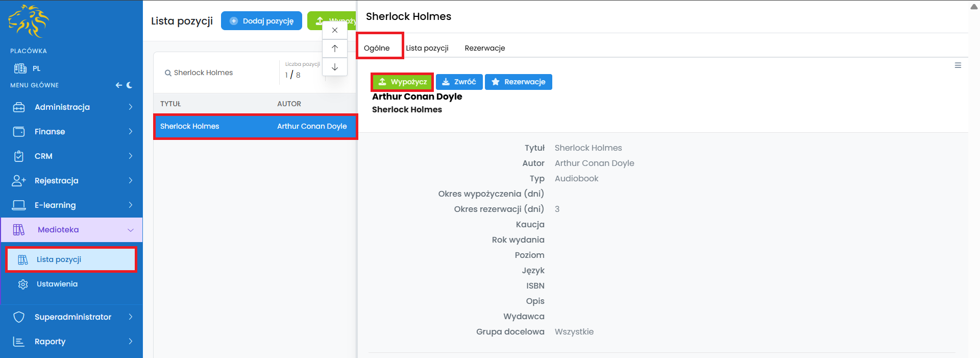Click the Ustawienia gear icon
The height and width of the screenshot is (358, 980).
pyautogui.click(x=23, y=284)
